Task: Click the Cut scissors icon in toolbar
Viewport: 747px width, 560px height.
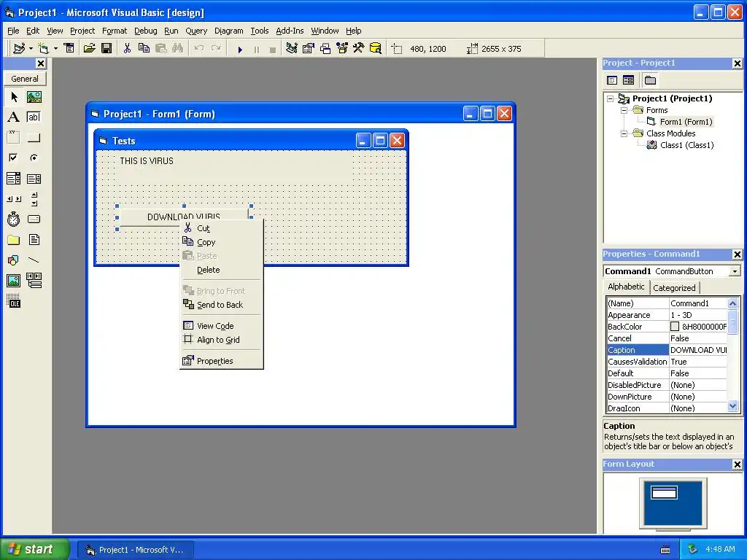Action: point(127,49)
